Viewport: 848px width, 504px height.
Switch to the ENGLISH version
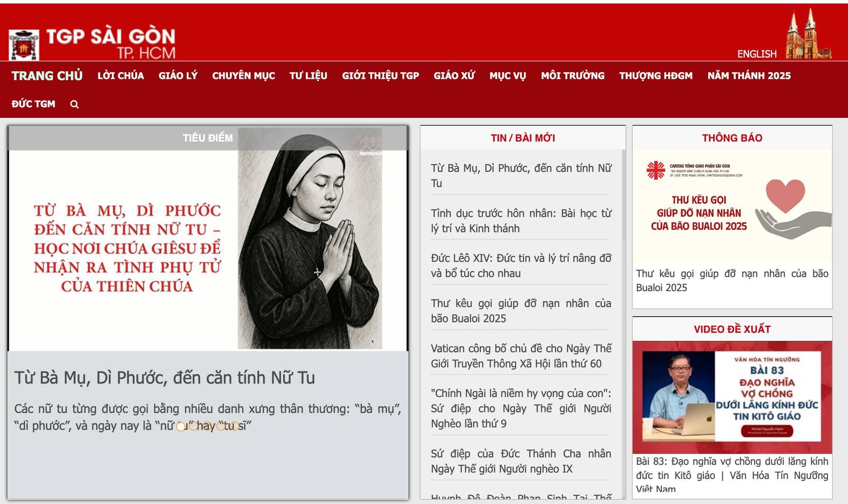[x=757, y=54]
